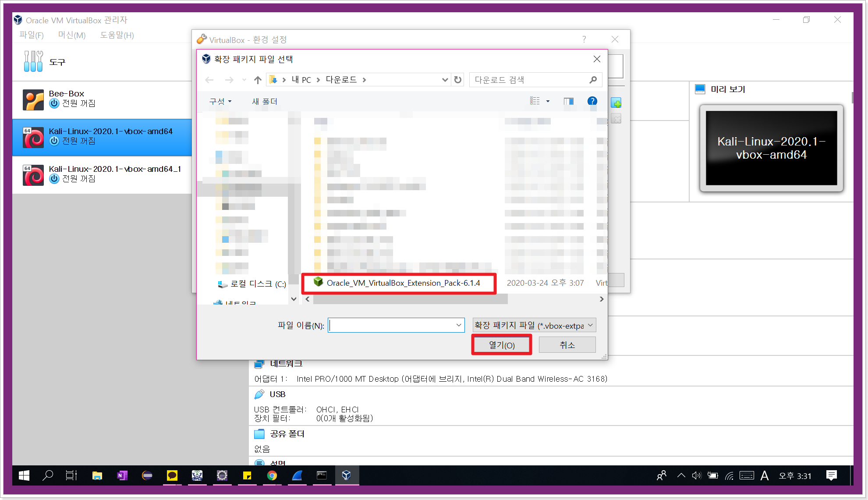Open the file name history dropdown
868x500 pixels.
(458, 325)
